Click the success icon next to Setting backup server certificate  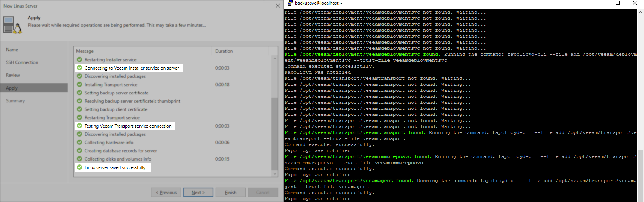click(79, 93)
